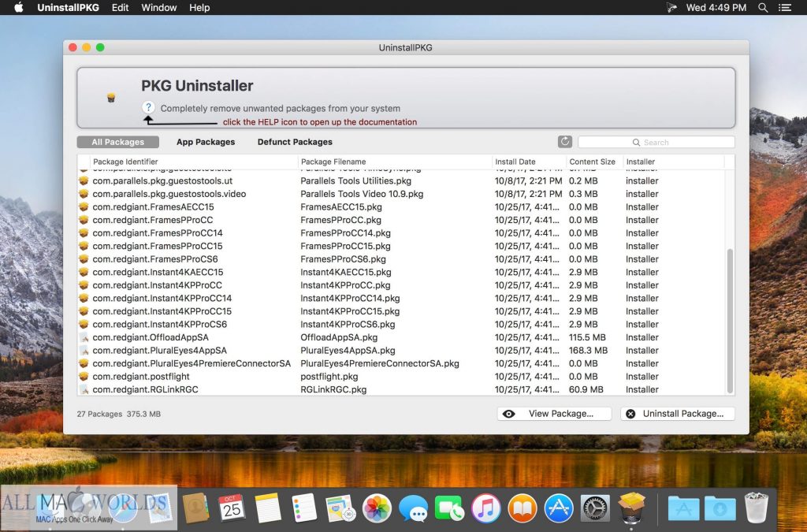Click the filename Parallels Tools Utilities.pkg
This screenshot has width=807, height=532.
[355, 180]
